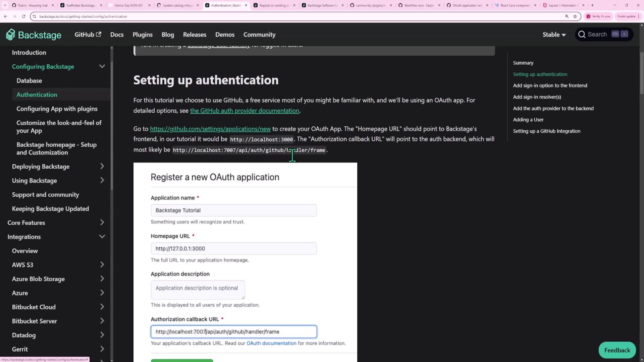Open the GitHub auth provider documentation link
This screenshot has height=362, width=644.
(245, 111)
